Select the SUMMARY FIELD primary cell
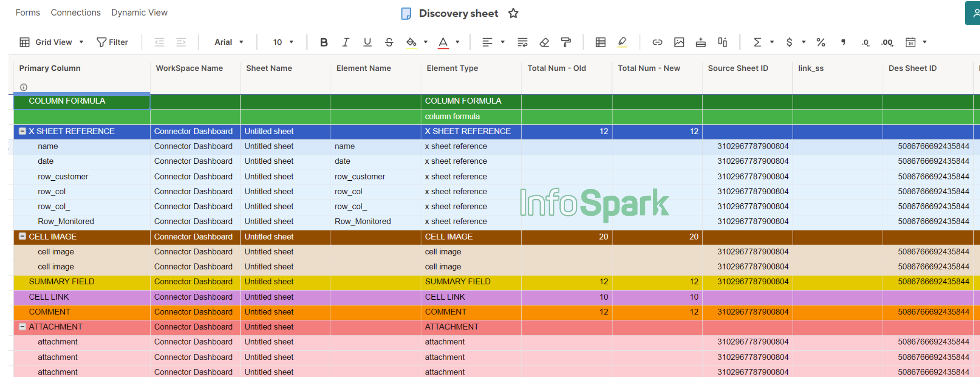 (82, 282)
